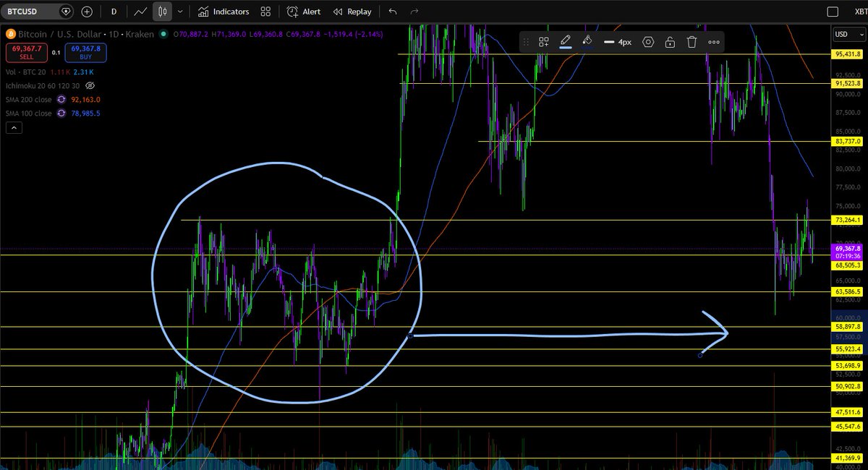
Task: Open the D time interval selector
Action: pos(114,12)
